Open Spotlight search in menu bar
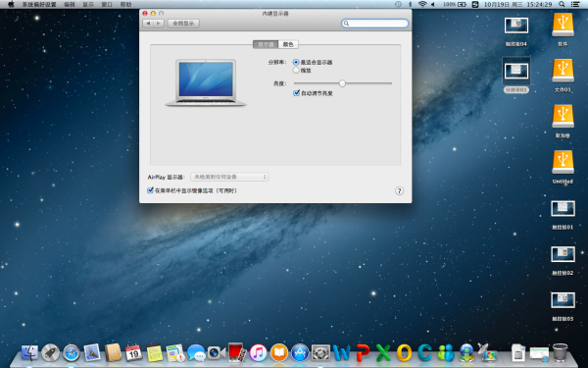Viewport: 588px width, 368px height. pos(562,4)
